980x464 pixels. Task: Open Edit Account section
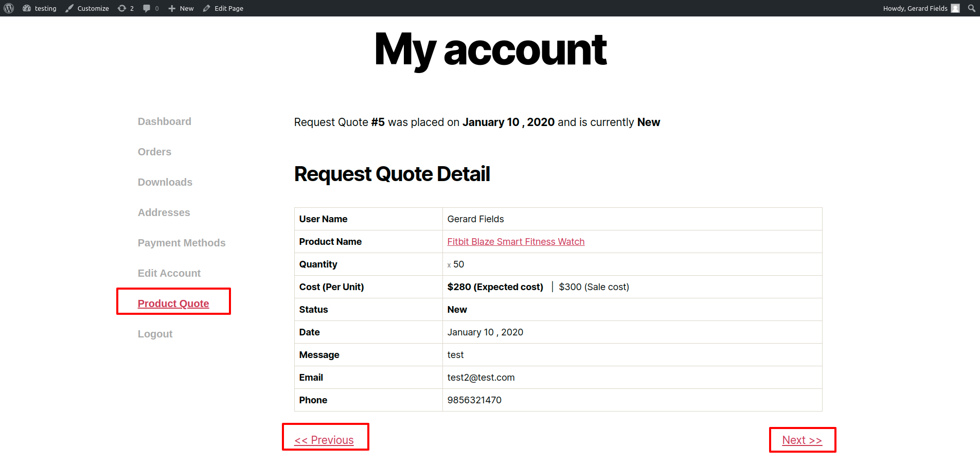(x=169, y=273)
